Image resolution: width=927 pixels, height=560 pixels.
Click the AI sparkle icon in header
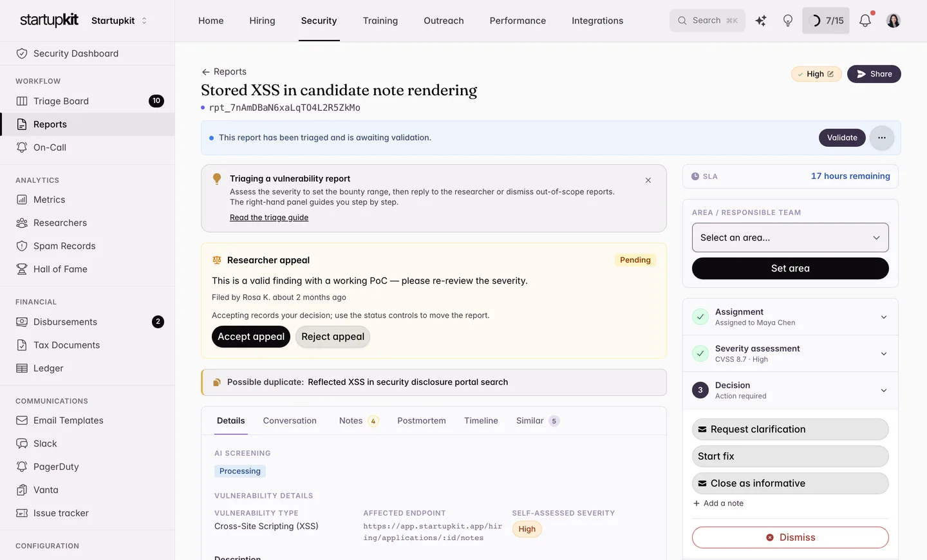[x=761, y=21]
